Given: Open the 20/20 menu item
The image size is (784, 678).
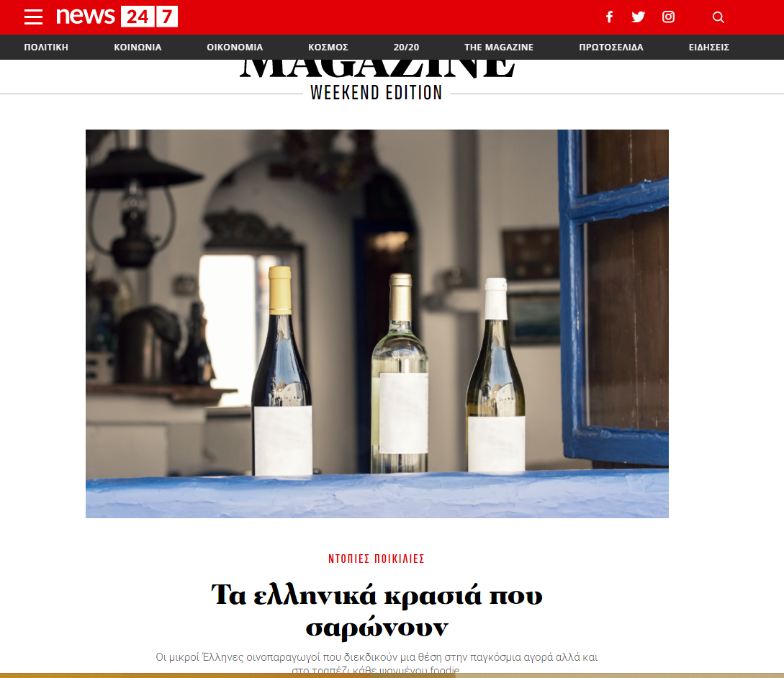Looking at the screenshot, I should tap(406, 47).
